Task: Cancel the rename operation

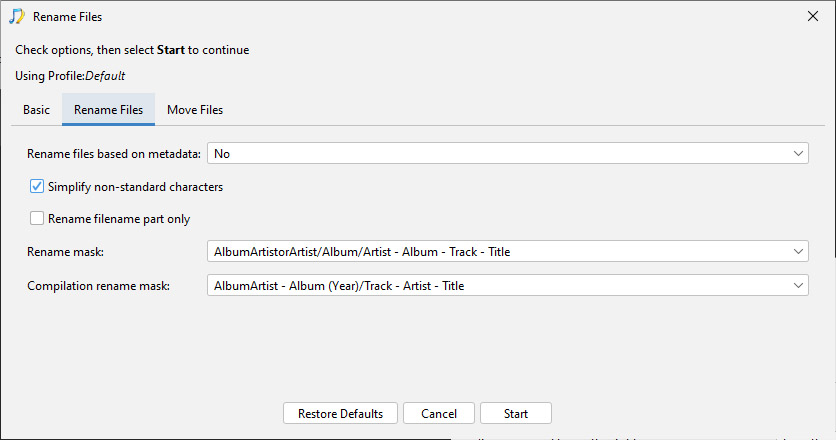Action: tap(439, 413)
